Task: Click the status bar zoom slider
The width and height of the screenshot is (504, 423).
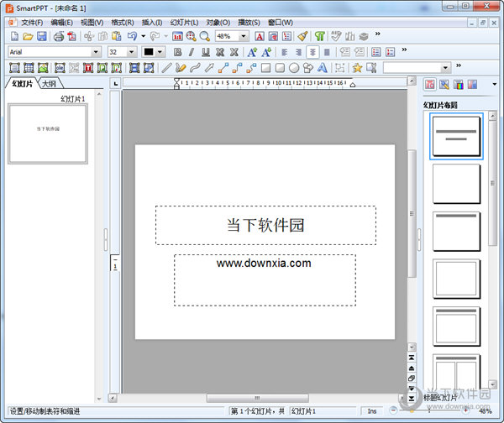Action: (429, 410)
